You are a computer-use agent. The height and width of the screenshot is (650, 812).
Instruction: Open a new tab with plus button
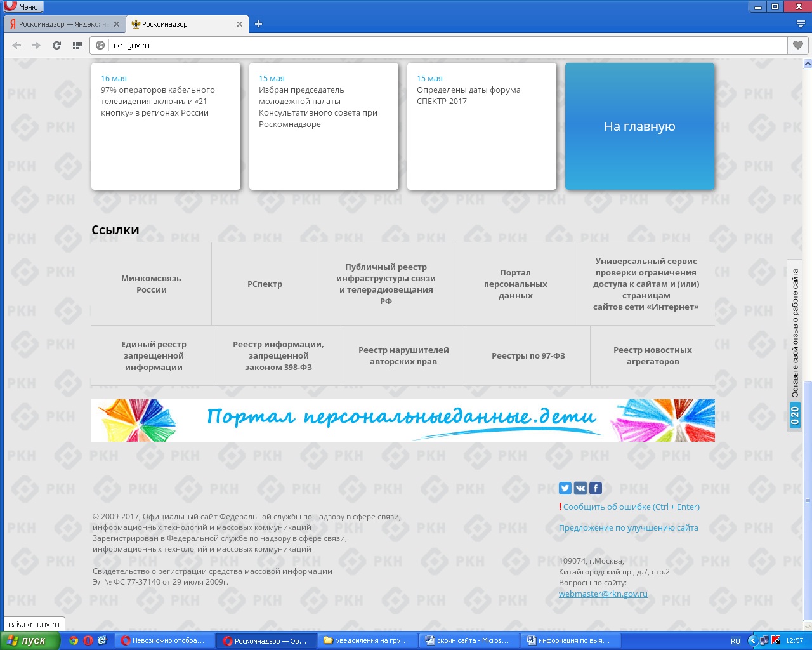pos(258,24)
